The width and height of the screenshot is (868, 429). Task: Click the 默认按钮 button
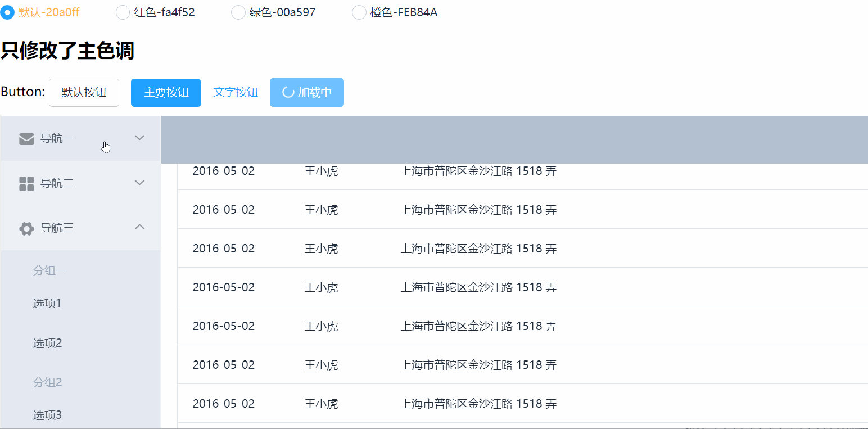coord(84,93)
